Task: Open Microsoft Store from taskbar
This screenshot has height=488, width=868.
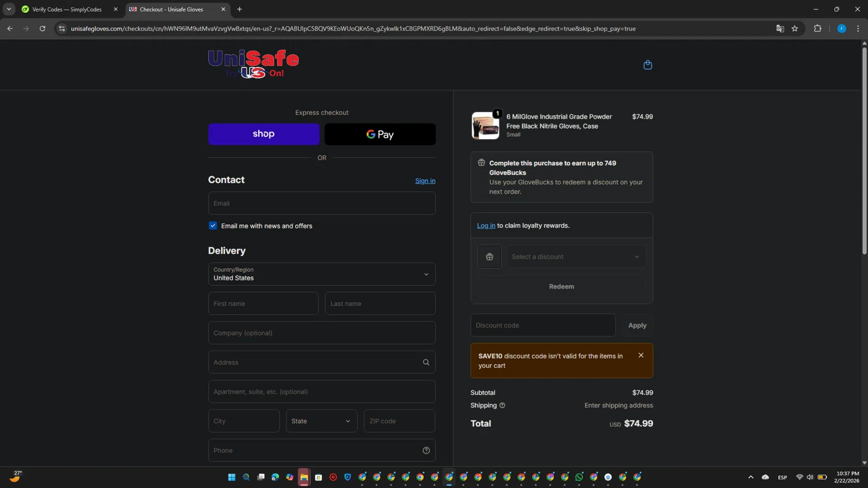Action: pos(318,477)
